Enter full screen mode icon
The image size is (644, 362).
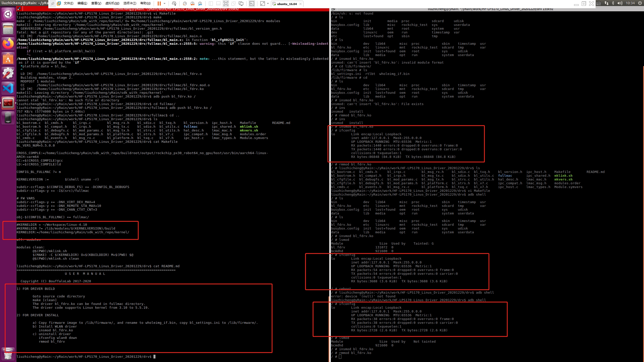click(x=226, y=4)
